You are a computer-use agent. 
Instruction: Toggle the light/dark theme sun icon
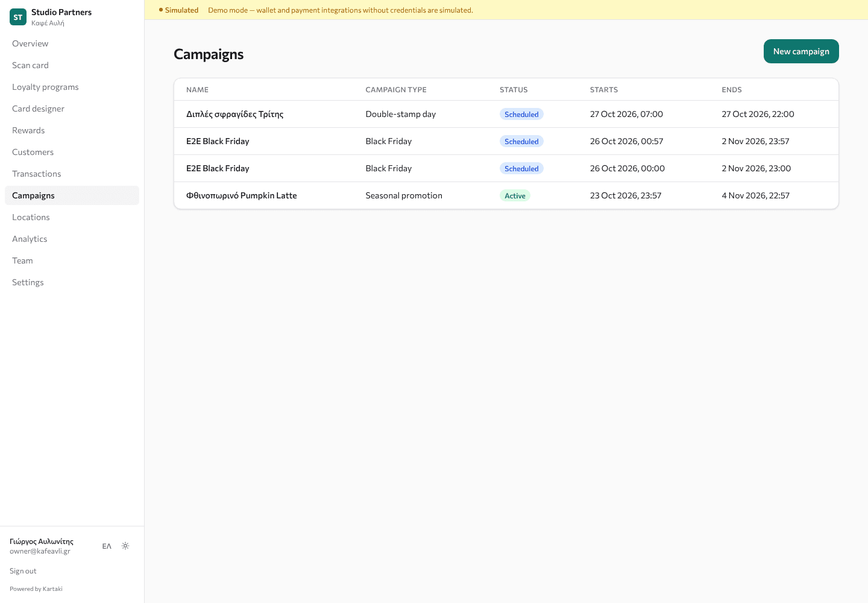pyautogui.click(x=125, y=546)
